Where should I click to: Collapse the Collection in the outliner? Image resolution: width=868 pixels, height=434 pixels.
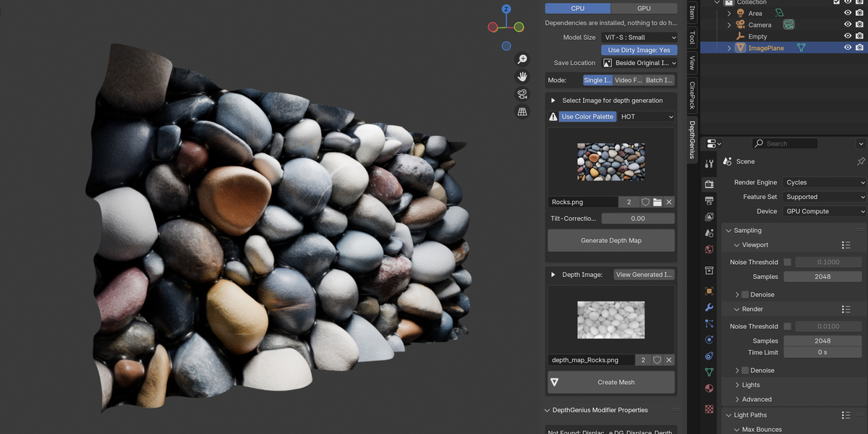tap(716, 2)
